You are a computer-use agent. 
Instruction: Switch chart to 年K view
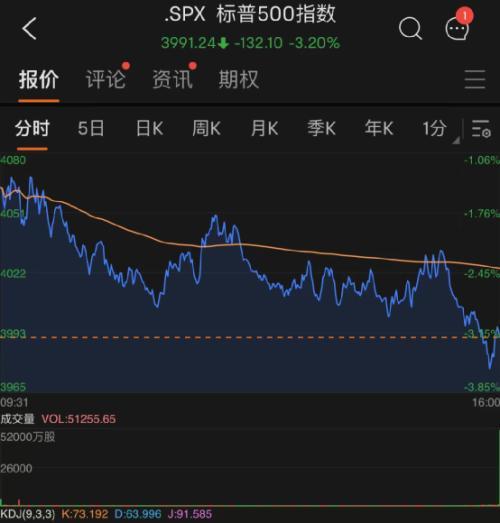(379, 128)
